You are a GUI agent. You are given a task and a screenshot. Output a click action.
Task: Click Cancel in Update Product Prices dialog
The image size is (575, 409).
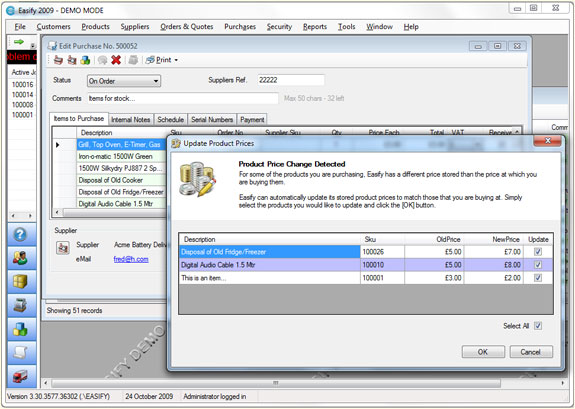pos(531,352)
